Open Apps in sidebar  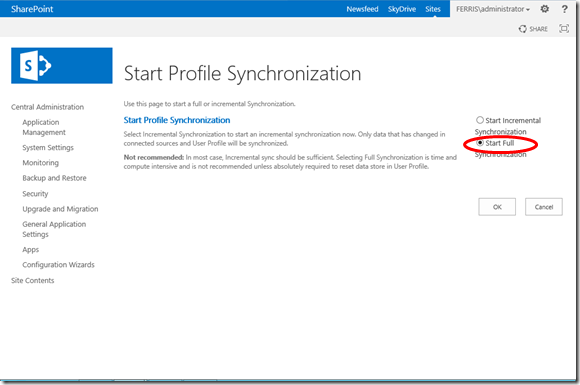click(x=30, y=250)
